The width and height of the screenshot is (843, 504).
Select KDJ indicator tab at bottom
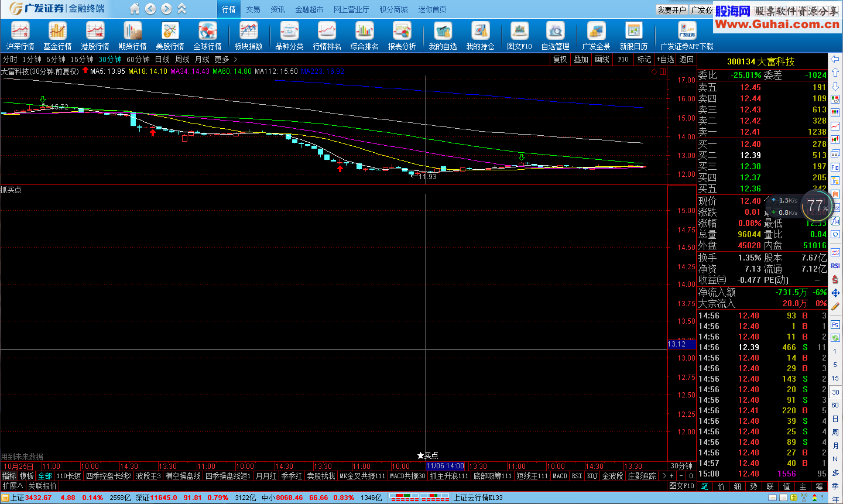point(592,476)
